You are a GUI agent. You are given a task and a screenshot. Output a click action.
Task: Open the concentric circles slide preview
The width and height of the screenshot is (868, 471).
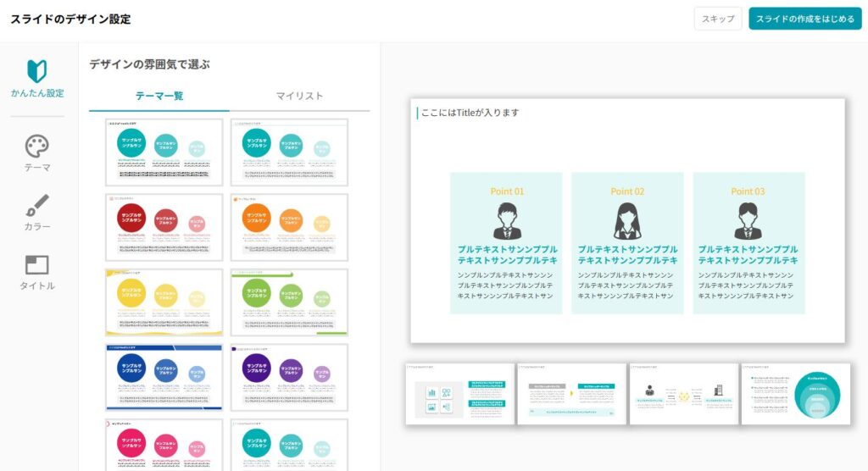795,394
